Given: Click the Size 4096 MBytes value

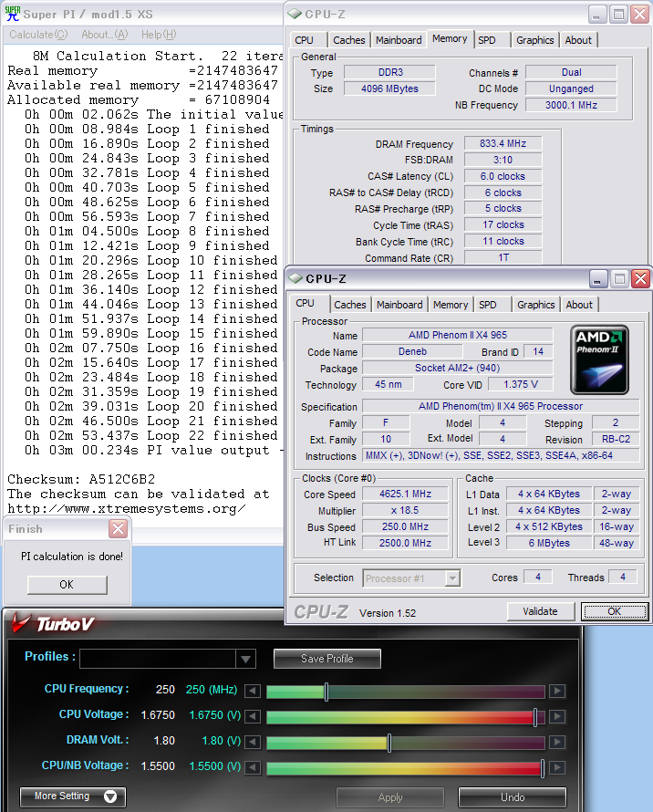Looking at the screenshot, I should click(x=389, y=88).
